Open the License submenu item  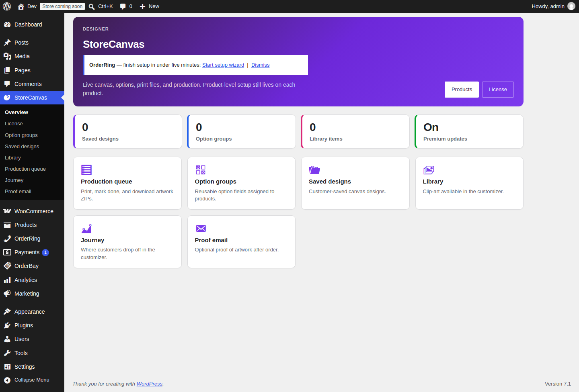pyautogui.click(x=14, y=124)
